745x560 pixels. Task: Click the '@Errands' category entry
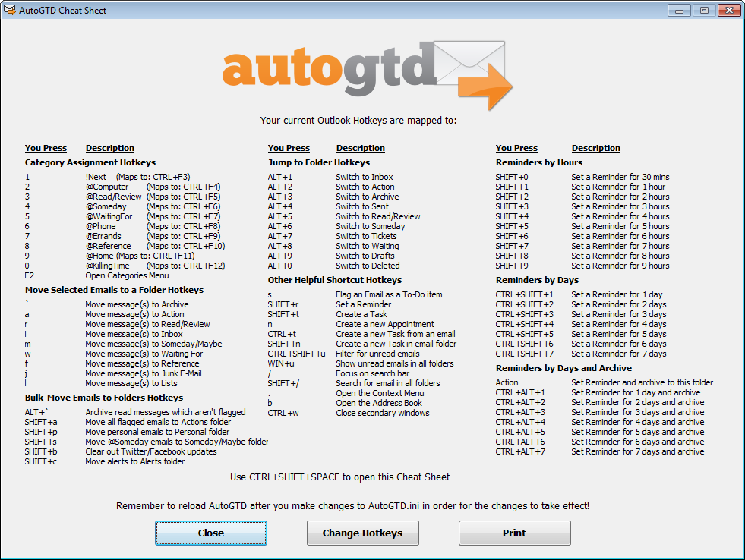point(103,236)
